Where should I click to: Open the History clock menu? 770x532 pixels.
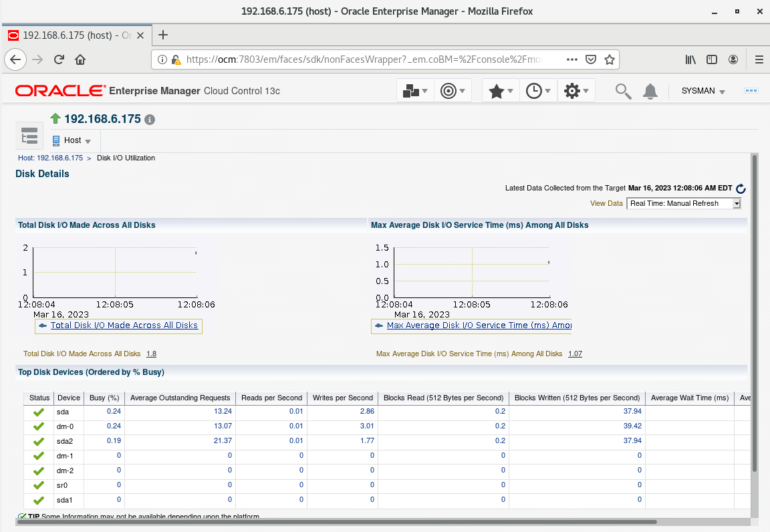click(537, 91)
